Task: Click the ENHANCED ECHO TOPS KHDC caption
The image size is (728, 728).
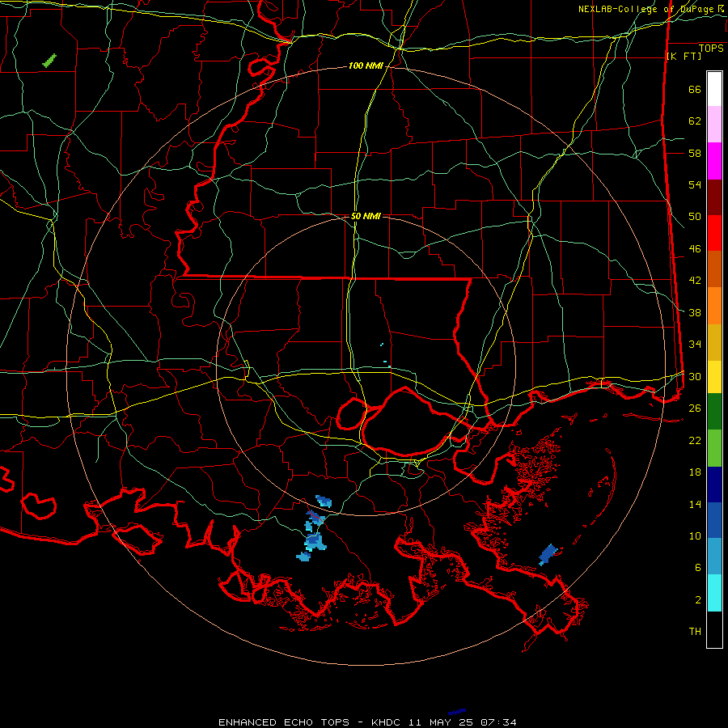Action: click(366, 722)
